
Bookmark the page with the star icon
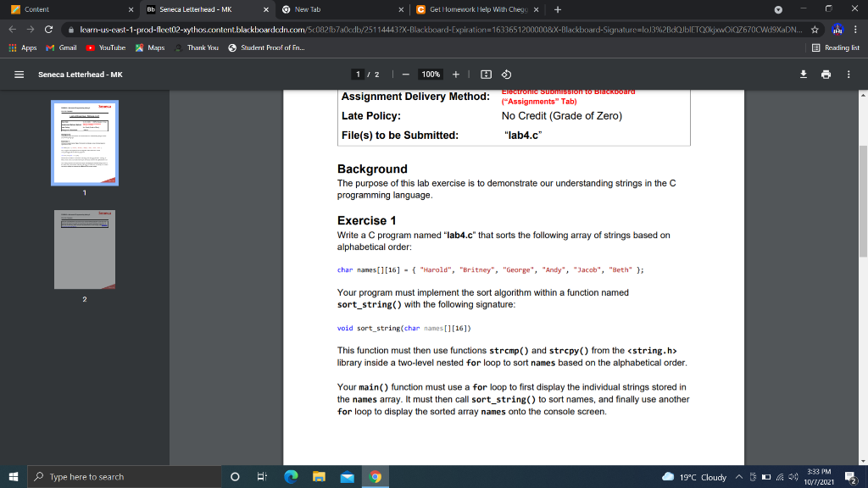point(815,28)
